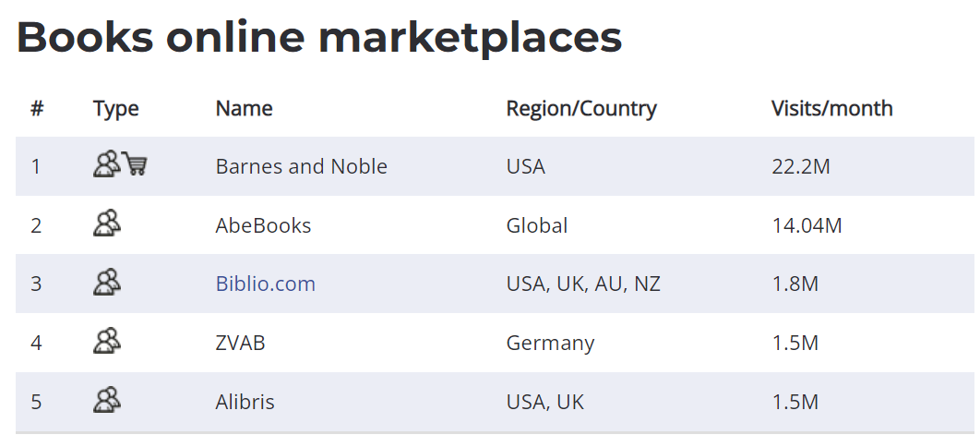
Task: Select the AbeBooks name cell
Action: [x=263, y=225]
